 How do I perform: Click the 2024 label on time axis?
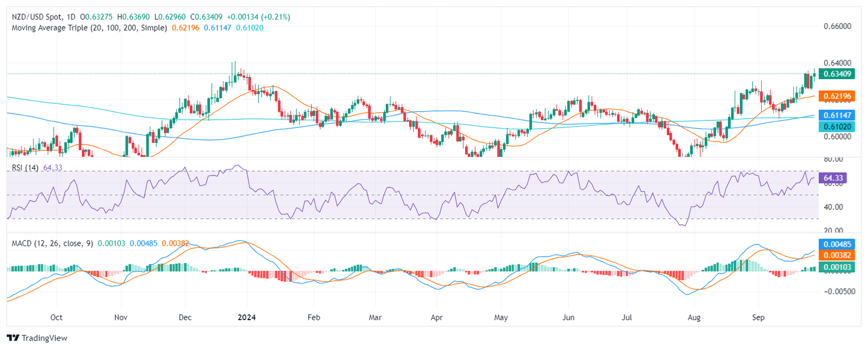(x=247, y=317)
